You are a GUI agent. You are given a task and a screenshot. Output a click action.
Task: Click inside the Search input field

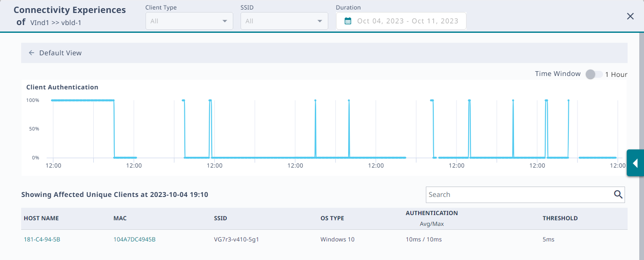[518, 195]
